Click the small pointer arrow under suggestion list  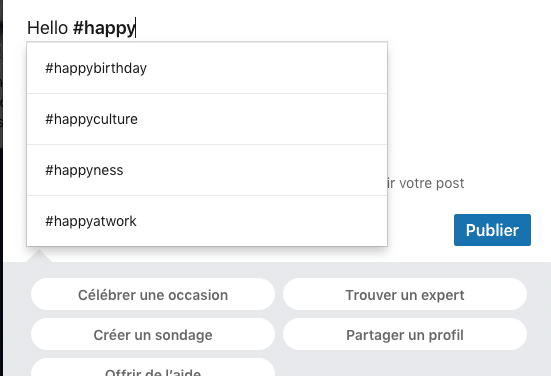39,256
